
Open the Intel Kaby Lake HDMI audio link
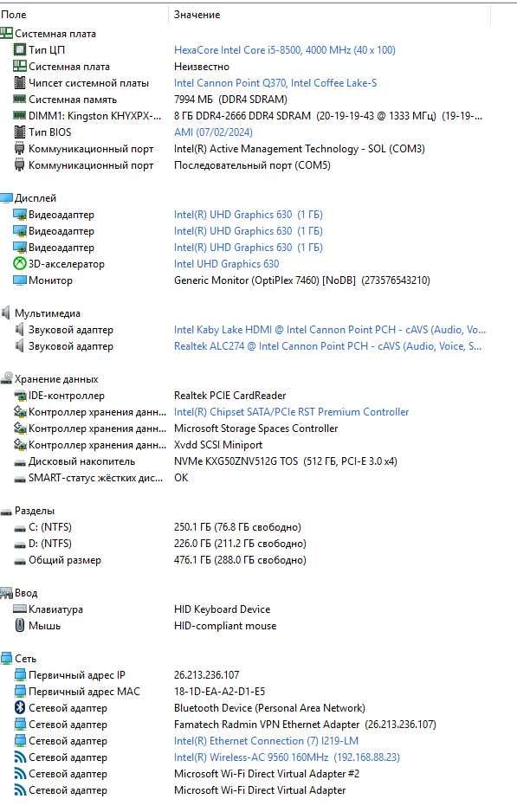(329, 329)
